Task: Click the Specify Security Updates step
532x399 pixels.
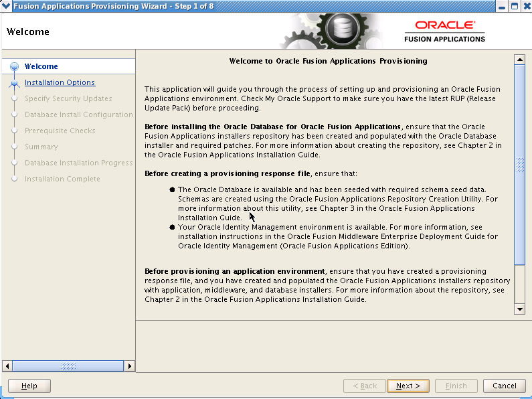Action: (x=68, y=98)
